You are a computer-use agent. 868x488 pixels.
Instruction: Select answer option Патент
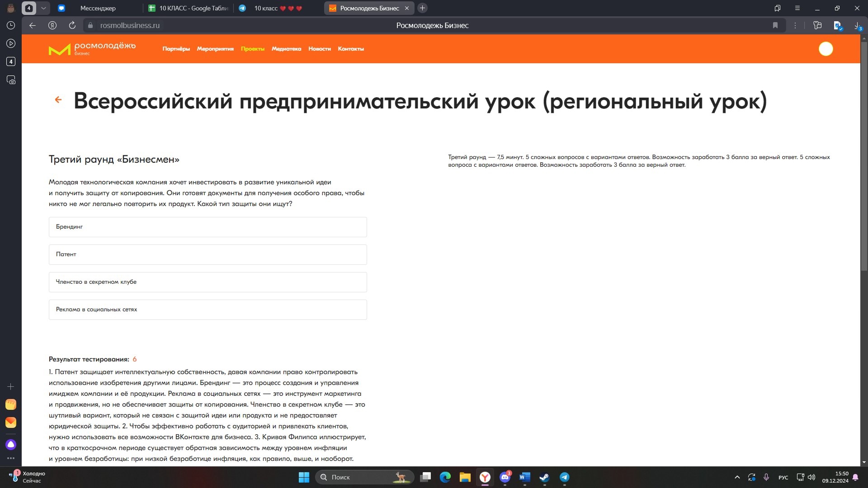point(208,254)
